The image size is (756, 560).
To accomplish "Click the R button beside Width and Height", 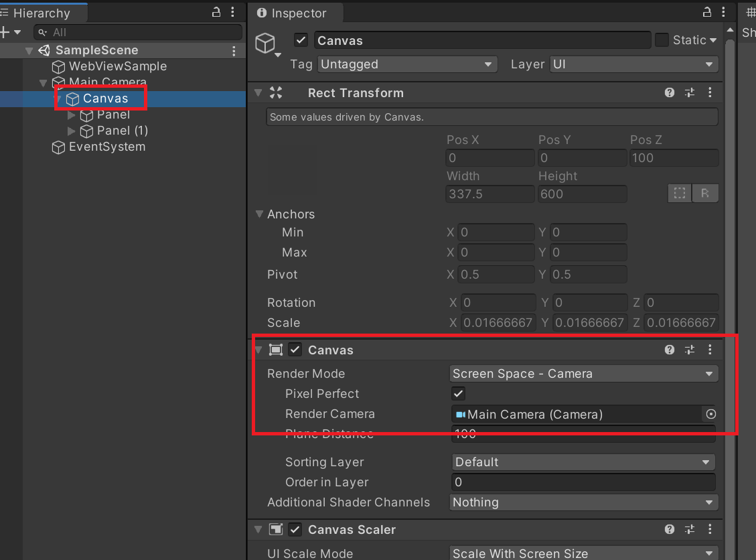I will click(x=705, y=193).
